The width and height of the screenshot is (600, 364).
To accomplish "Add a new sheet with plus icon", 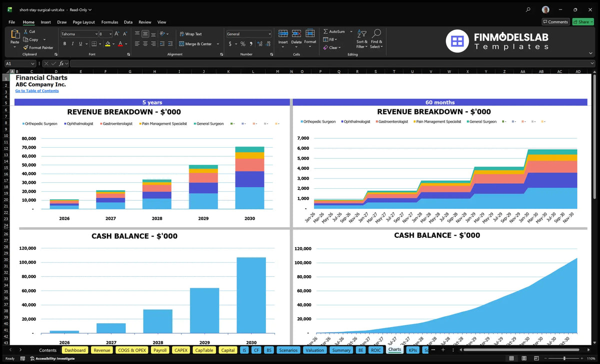I will tap(442, 350).
